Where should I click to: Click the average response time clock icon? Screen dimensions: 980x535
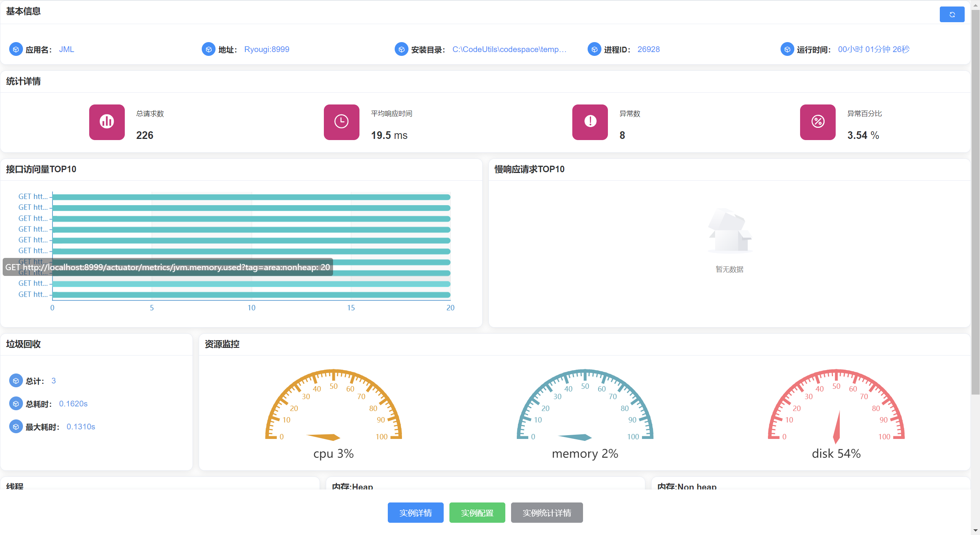(x=341, y=122)
